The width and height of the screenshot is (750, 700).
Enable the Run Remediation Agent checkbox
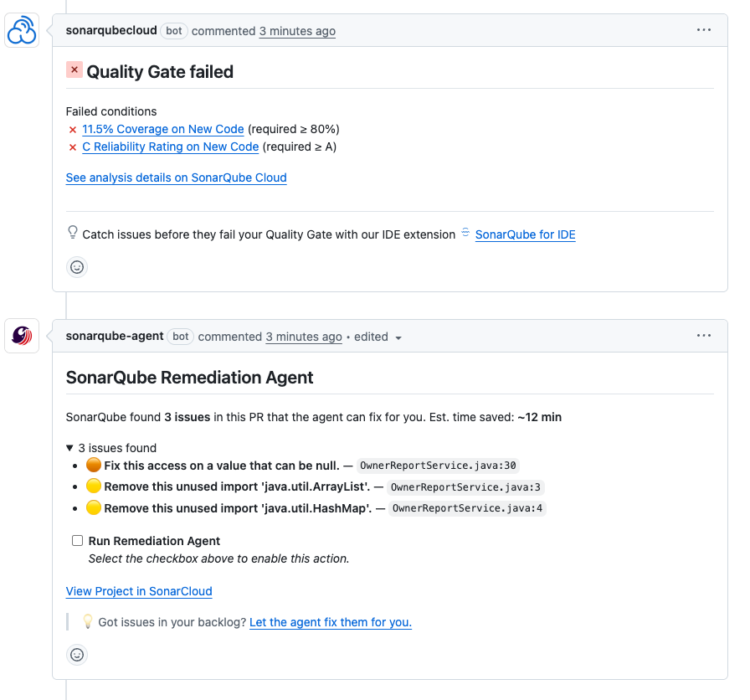[78, 541]
